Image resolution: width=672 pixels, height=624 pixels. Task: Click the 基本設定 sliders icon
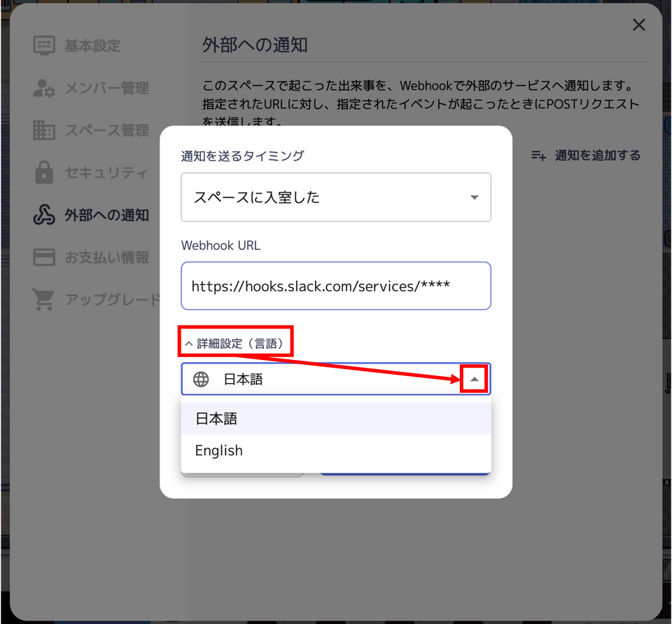tap(44, 45)
